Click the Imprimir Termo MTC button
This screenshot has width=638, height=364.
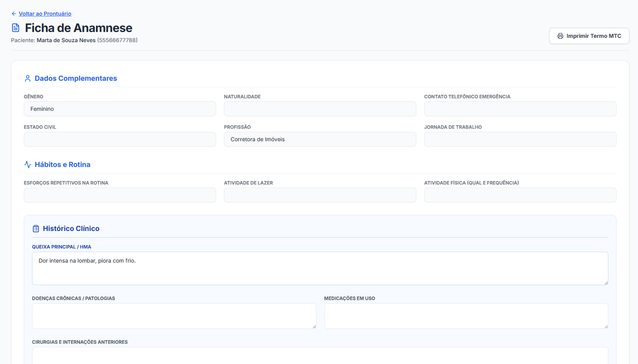click(x=589, y=36)
